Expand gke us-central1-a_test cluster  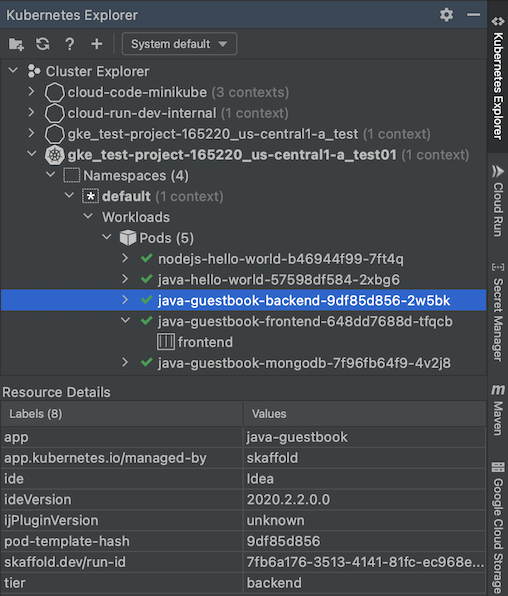click(x=32, y=133)
